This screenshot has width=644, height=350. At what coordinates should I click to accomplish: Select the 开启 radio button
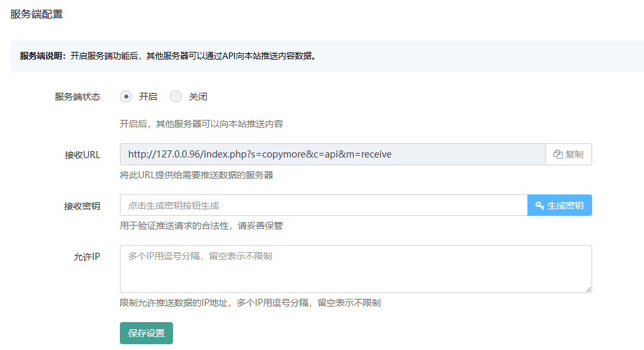pyautogui.click(x=126, y=97)
